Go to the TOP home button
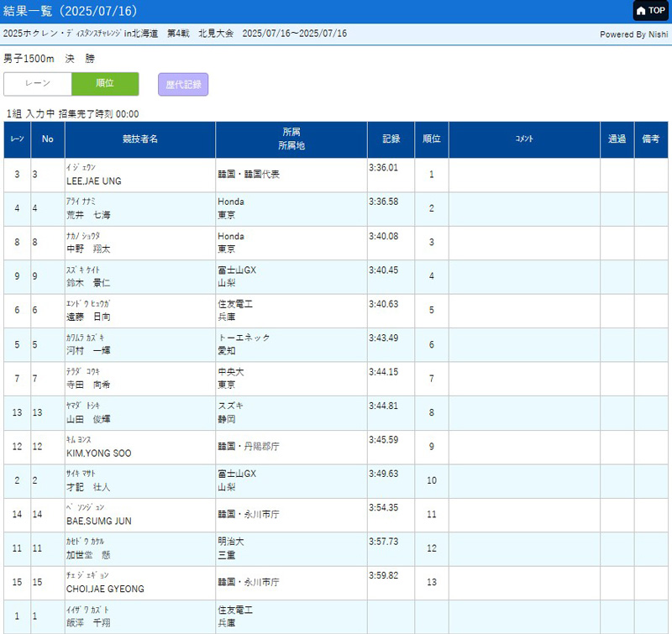 click(650, 11)
